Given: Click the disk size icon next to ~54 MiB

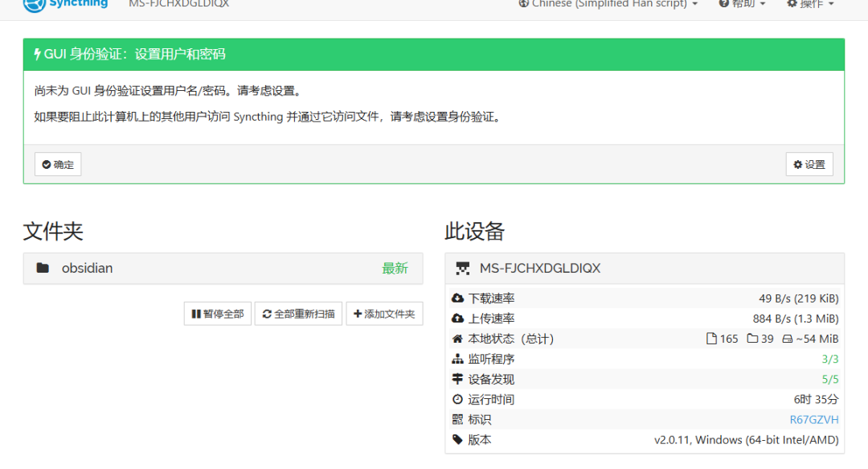Looking at the screenshot, I should pyautogui.click(x=787, y=339).
